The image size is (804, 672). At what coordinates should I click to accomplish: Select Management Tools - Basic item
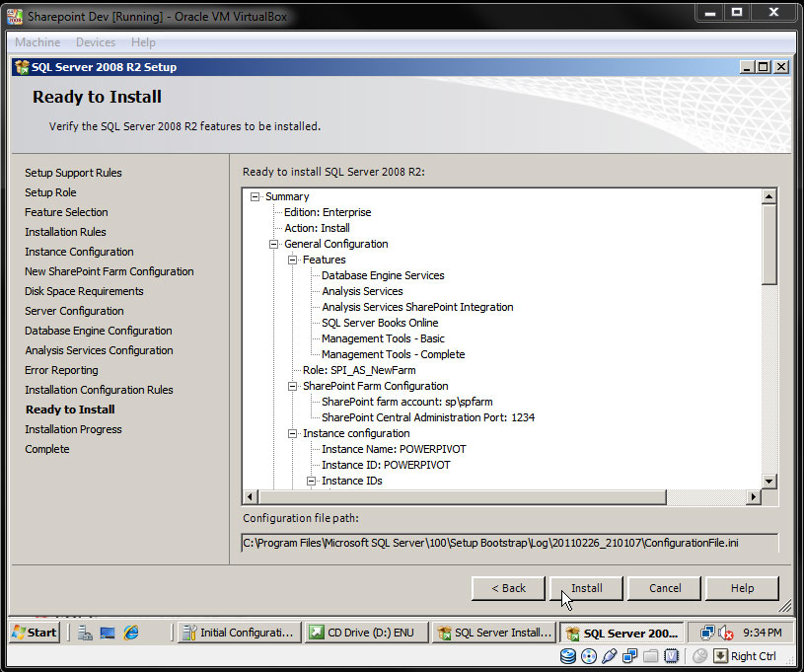[x=383, y=338]
